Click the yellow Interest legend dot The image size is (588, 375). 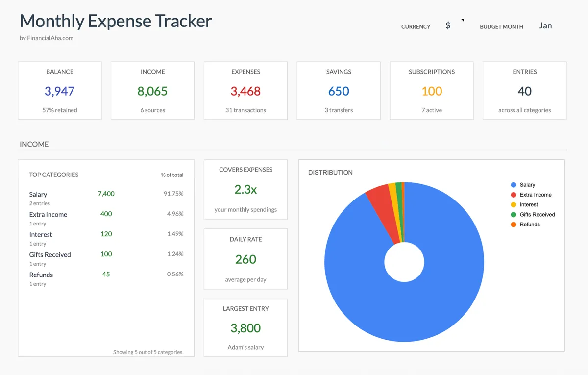[514, 204]
